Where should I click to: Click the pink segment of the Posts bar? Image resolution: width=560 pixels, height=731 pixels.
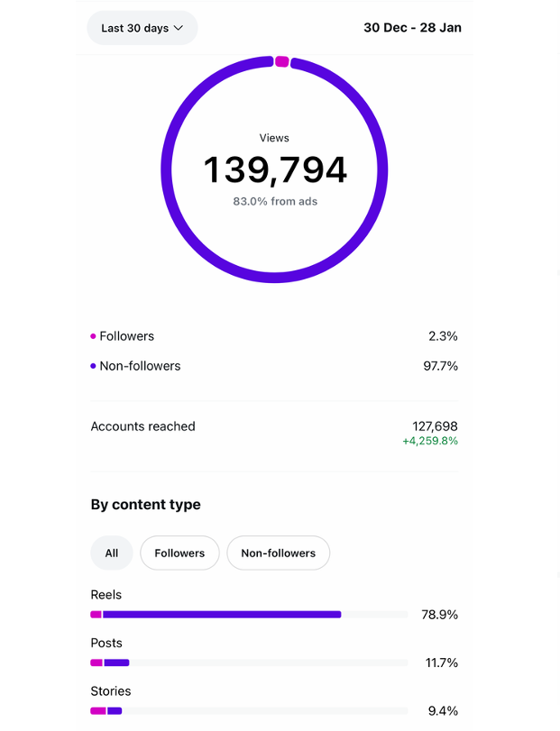click(x=96, y=662)
